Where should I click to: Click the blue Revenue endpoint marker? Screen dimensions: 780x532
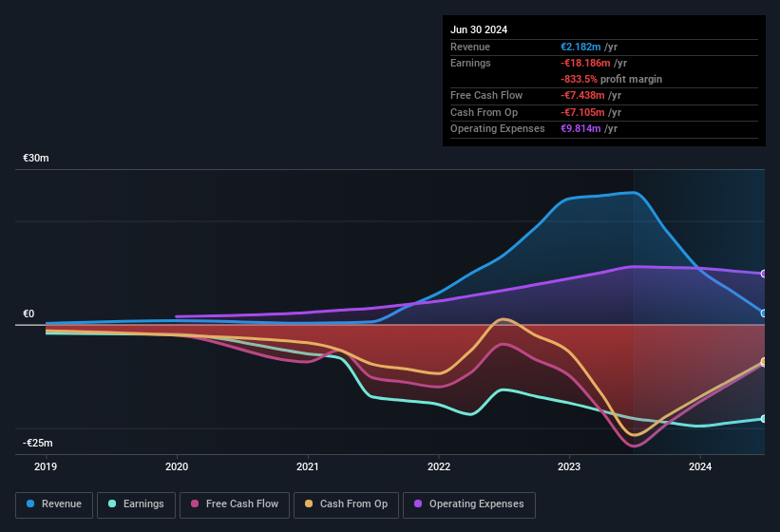[764, 313]
